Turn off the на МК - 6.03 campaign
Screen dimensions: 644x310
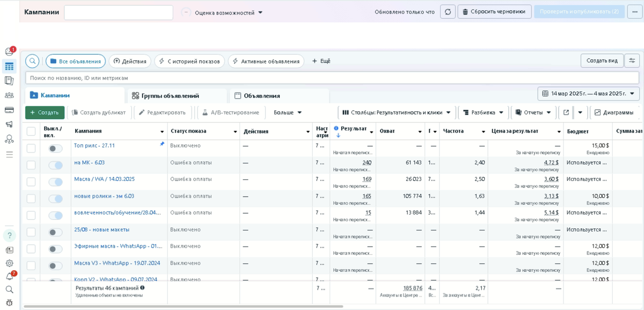coord(55,165)
